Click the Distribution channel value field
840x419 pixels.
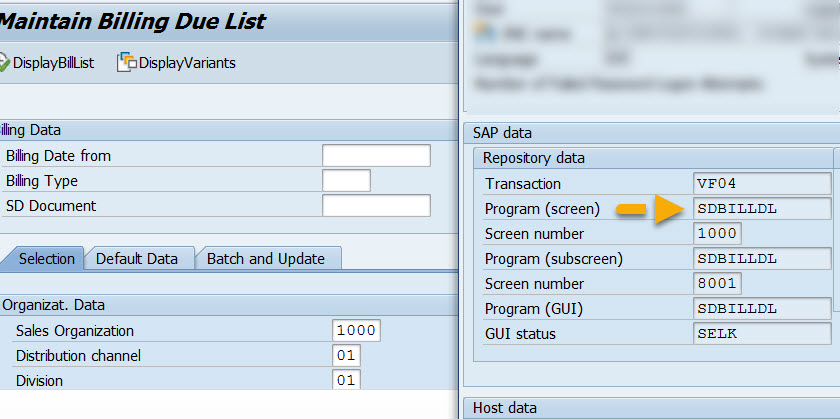pyautogui.click(x=346, y=356)
